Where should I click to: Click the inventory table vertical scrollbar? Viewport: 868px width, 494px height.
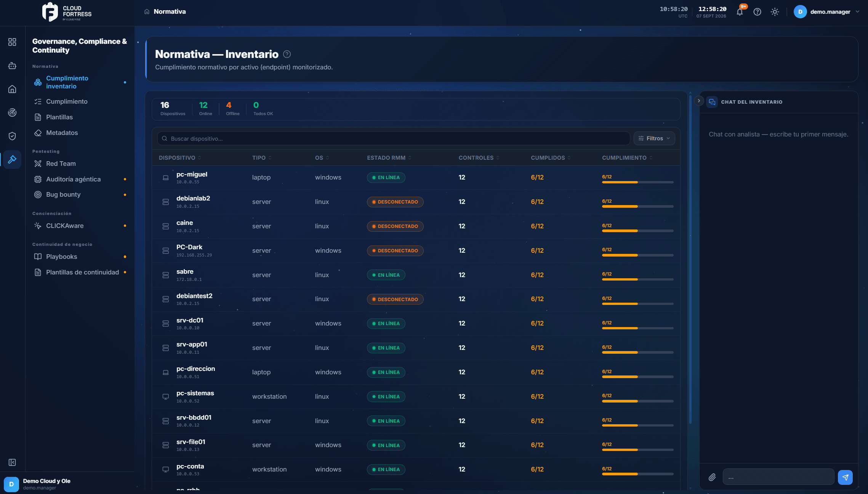click(690, 259)
